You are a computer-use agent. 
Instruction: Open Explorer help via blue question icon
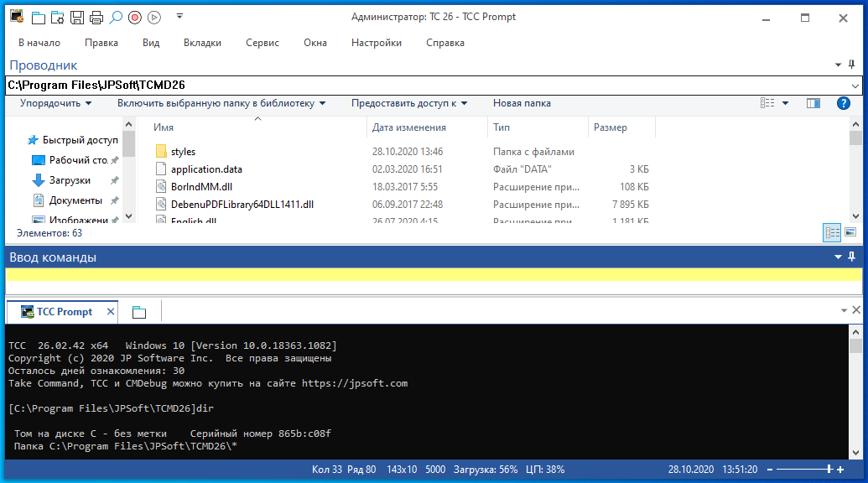[x=844, y=103]
